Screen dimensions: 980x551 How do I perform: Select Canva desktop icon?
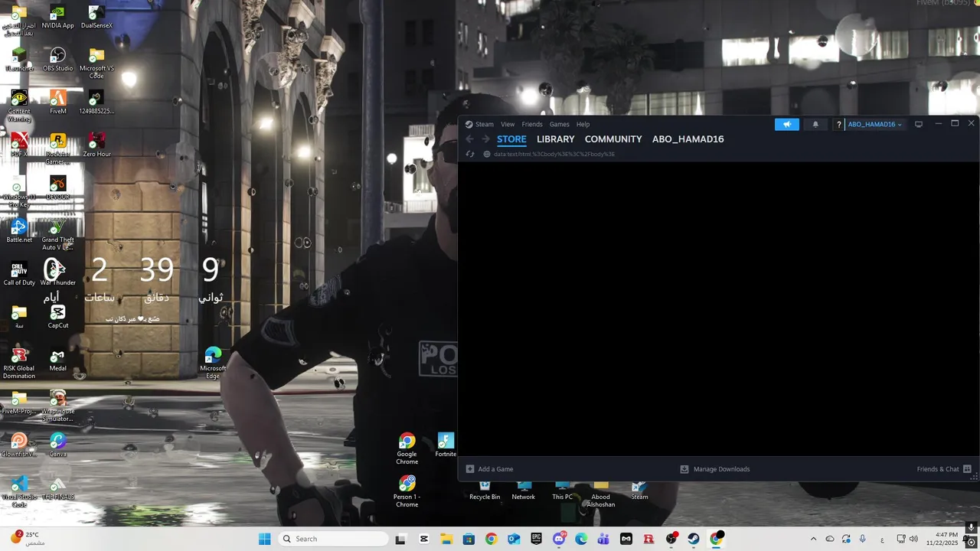click(57, 445)
